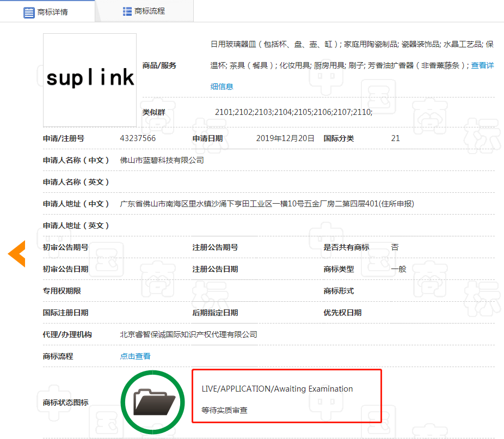Image resolution: width=504 pixels, height=439 pixels.
Task: Click the 类似群 label
Action: coord(153,112)
